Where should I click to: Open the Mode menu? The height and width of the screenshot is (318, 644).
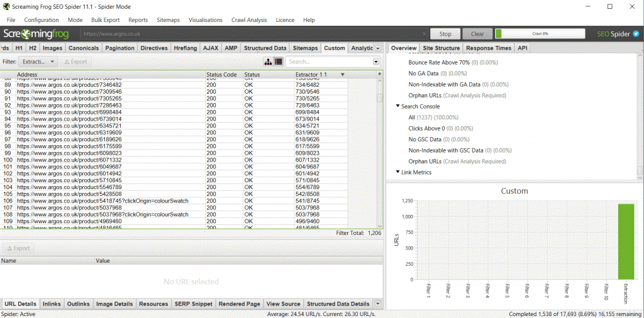[x=75, y=19]
